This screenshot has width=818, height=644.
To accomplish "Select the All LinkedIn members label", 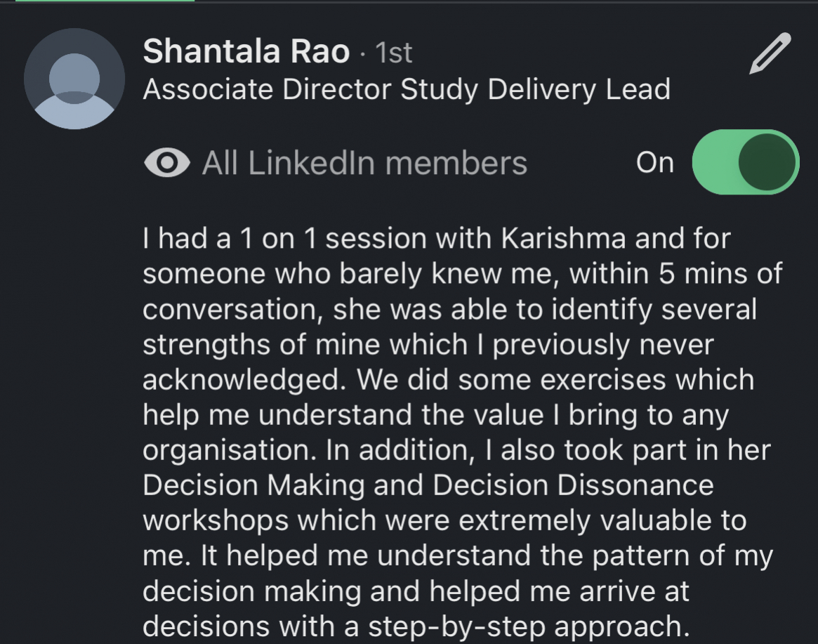I will [364, 163].
